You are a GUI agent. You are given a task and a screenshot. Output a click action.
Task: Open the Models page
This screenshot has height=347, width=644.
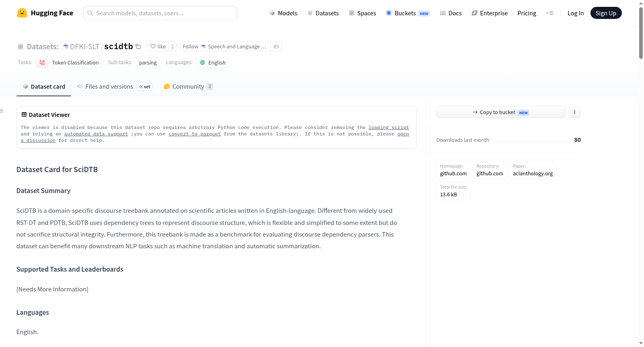283,13
